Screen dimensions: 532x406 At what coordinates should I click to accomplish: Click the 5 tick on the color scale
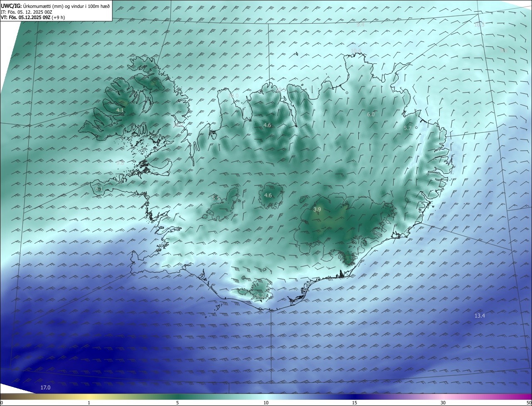(177, 403)
